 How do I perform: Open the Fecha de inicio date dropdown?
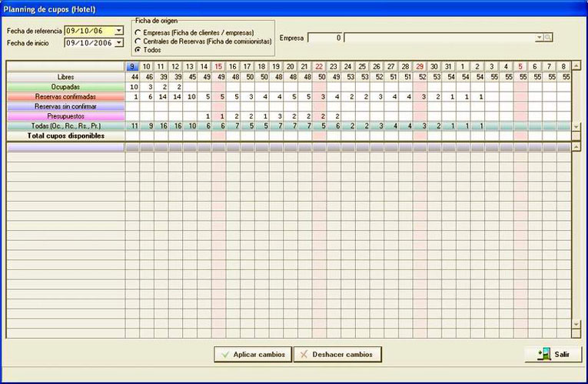pos(119,43)
